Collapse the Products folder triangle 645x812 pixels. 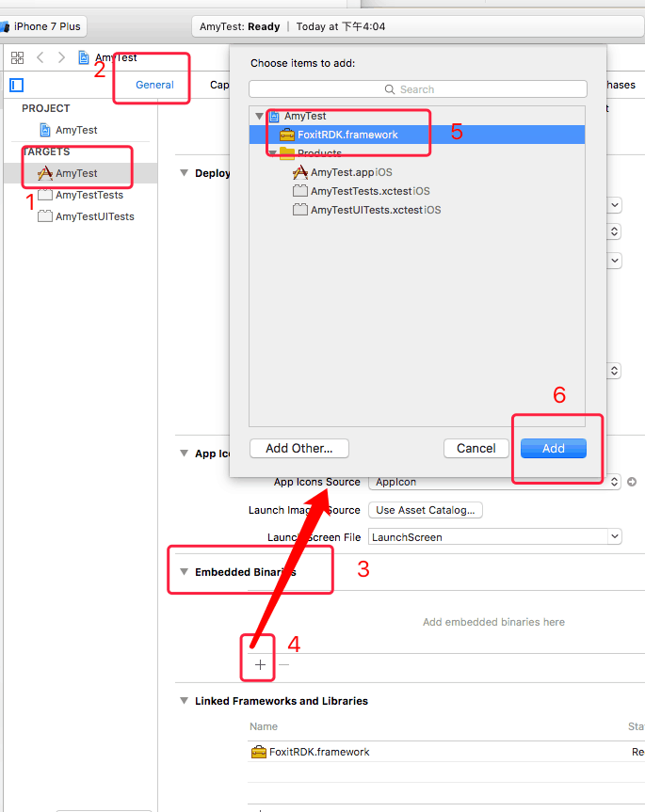[x=272, y=153]
